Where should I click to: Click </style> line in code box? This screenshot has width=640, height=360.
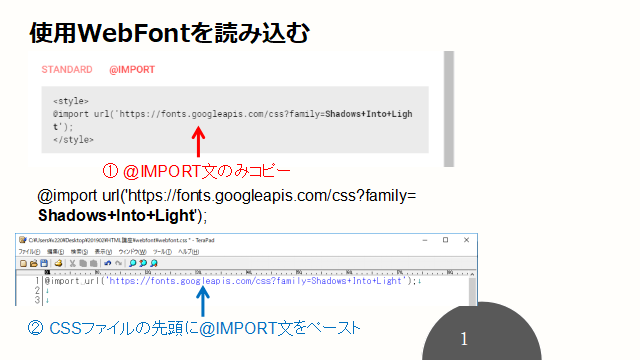click(73, 140)
